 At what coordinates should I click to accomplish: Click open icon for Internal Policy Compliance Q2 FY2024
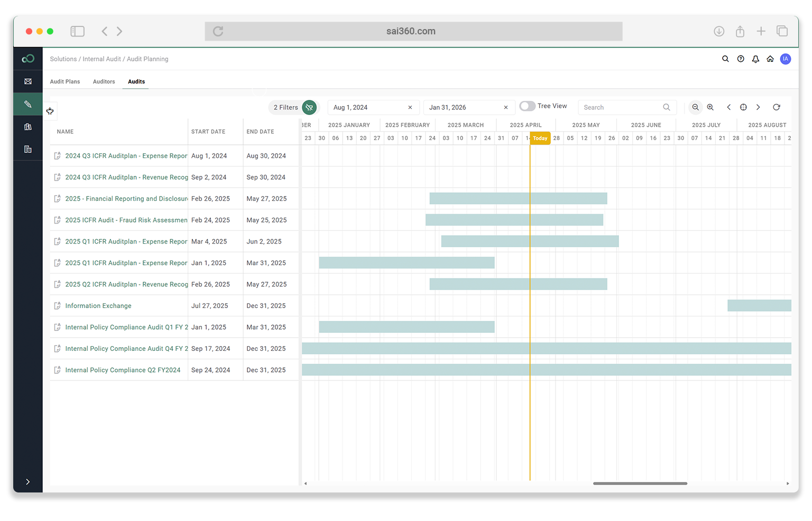(x=57, y=370)
